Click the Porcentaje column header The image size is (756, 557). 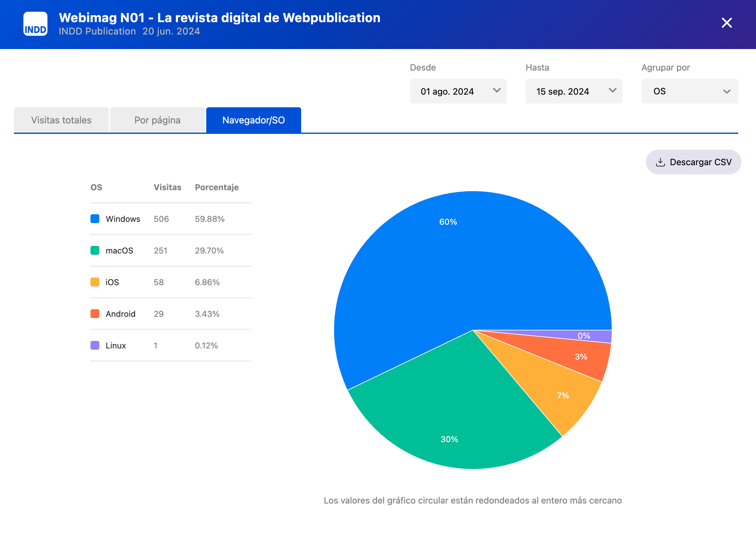pos(217,187)
